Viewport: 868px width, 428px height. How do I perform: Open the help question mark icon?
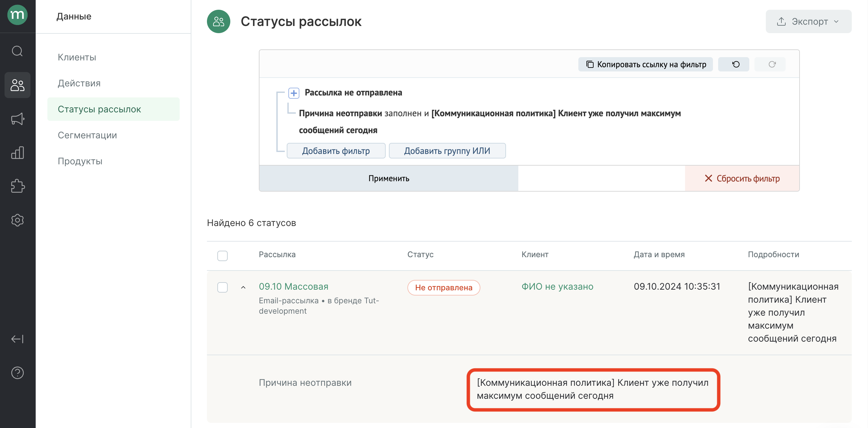point(18,372)
